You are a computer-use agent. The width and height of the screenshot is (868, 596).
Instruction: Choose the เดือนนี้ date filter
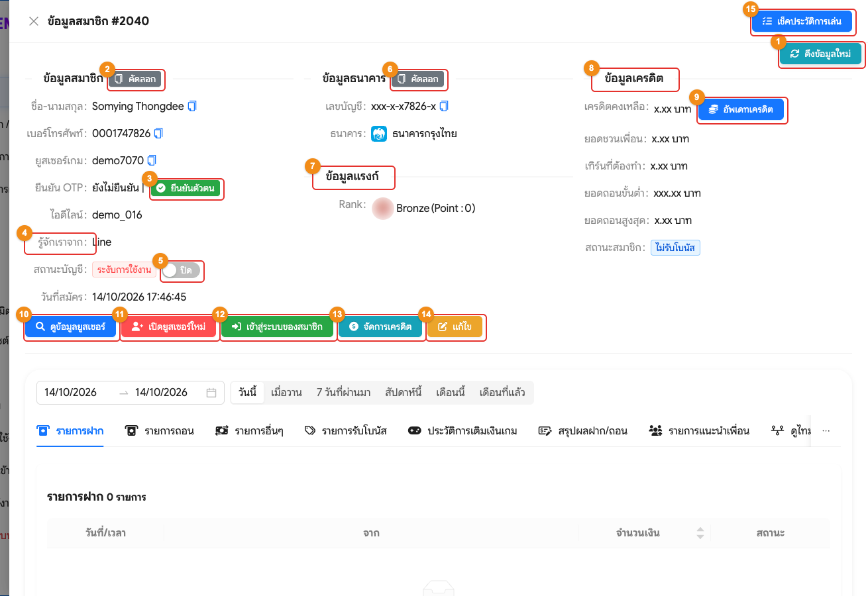click(x=451, y=393)
